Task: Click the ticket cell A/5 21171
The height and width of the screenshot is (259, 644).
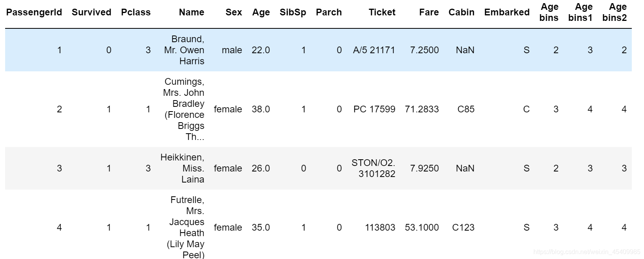Action: (374, 50)
